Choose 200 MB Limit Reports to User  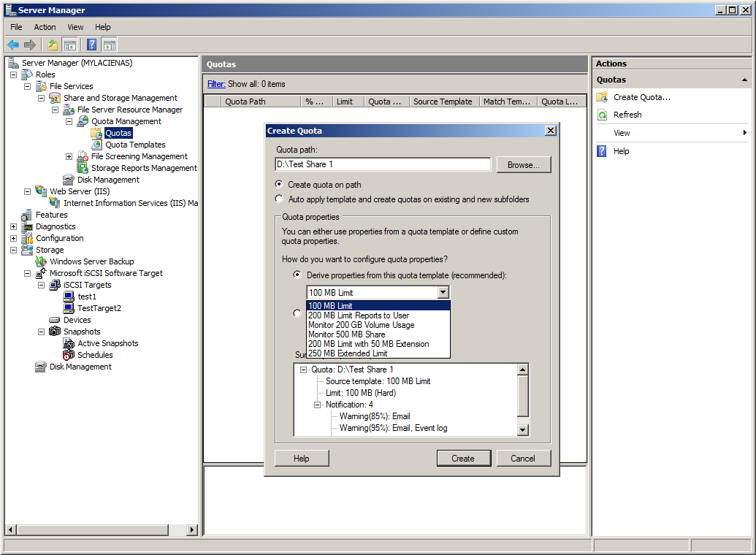point(378,315)
